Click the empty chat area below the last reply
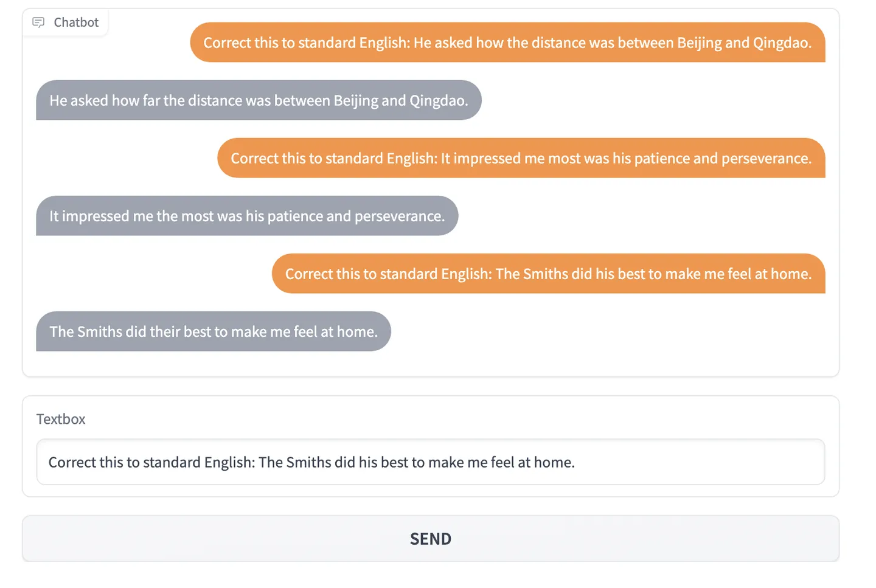This screenshot has height=588, width=876. 547,359
